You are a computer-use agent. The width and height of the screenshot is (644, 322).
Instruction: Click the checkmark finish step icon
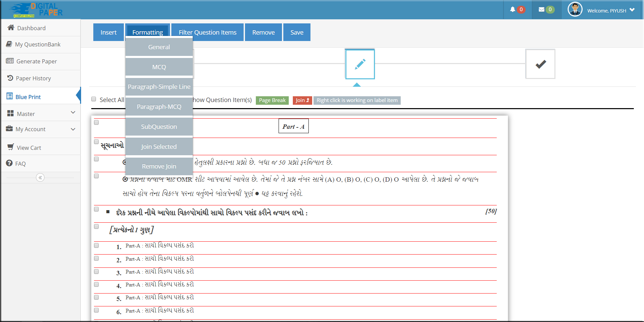click(540, 64)
